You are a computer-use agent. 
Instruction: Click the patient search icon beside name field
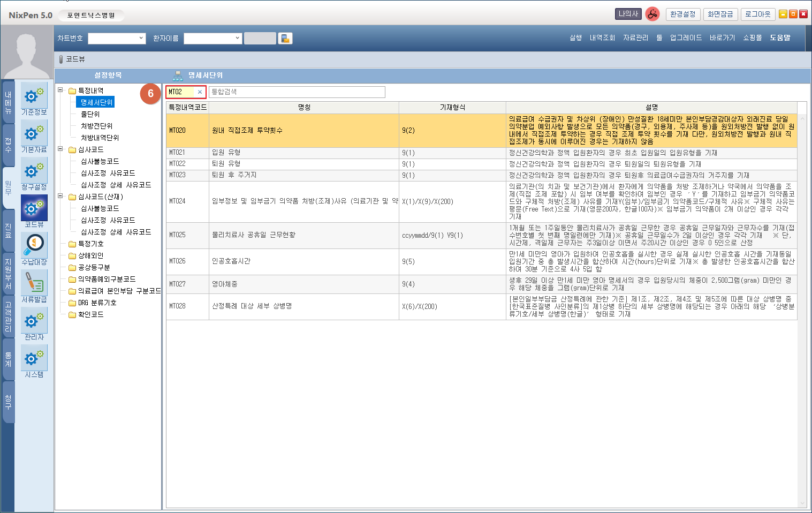tap(285, 39)
